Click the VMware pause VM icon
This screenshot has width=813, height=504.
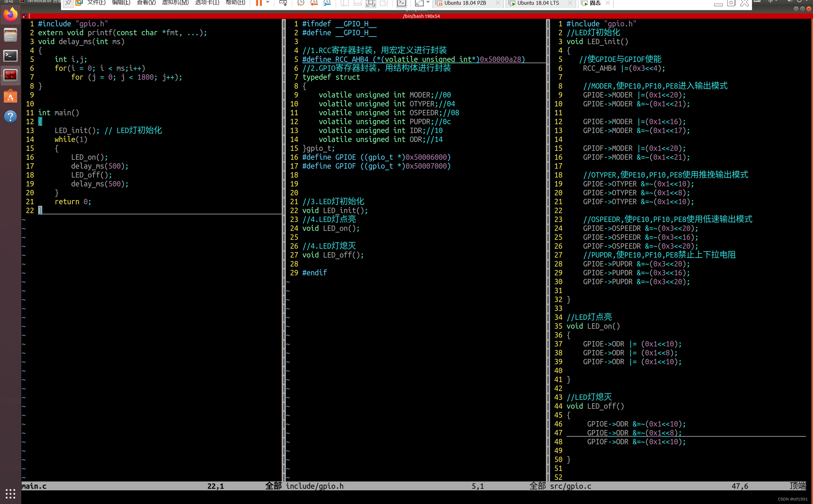point(259,3)
